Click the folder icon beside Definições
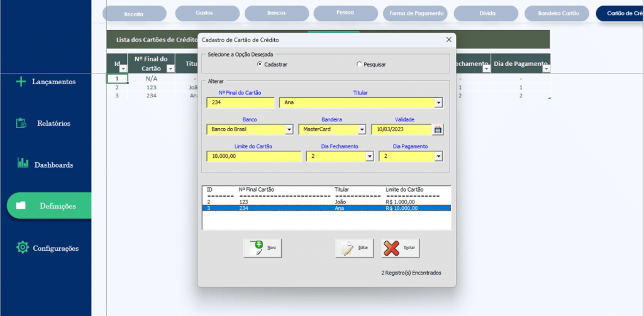This screenshot has width=644, height=316. pyautogui.click(x=21, y=205)
